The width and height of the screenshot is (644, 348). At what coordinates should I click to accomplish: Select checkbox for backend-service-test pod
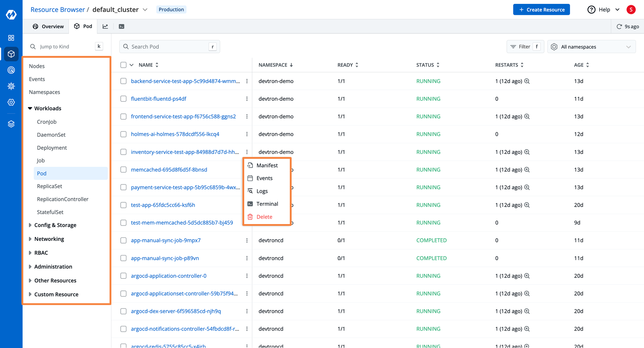(x=123, y=81)
